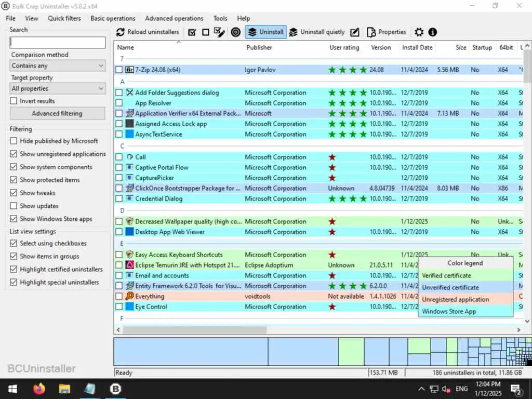Open the Quick filters menu

[x=64, y=18]
